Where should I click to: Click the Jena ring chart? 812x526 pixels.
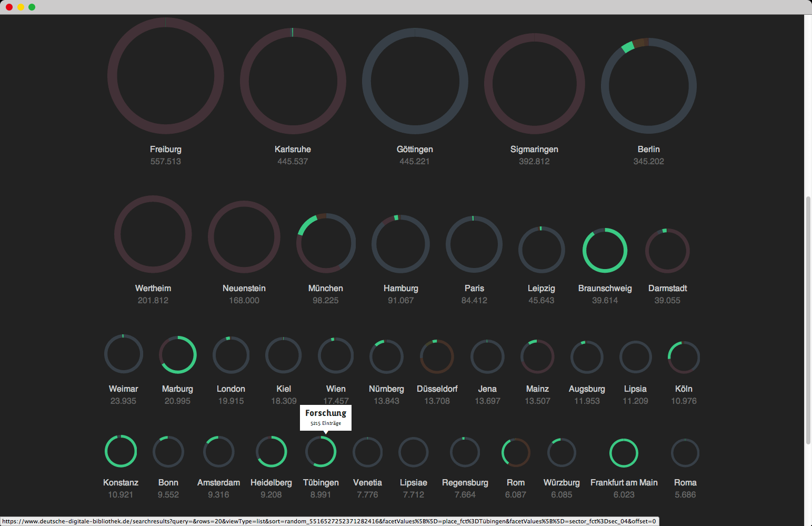[487, 356]
